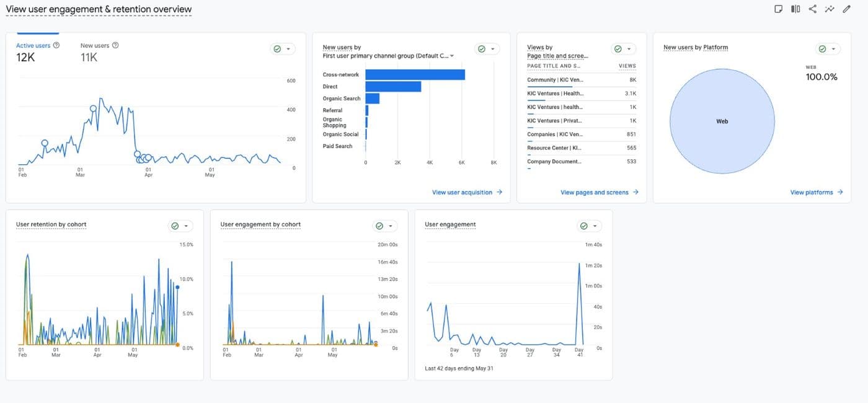868x403 pixels.
Task: Select the 'KIC Ventures | Health...' page row
Action: pos(582,95)
